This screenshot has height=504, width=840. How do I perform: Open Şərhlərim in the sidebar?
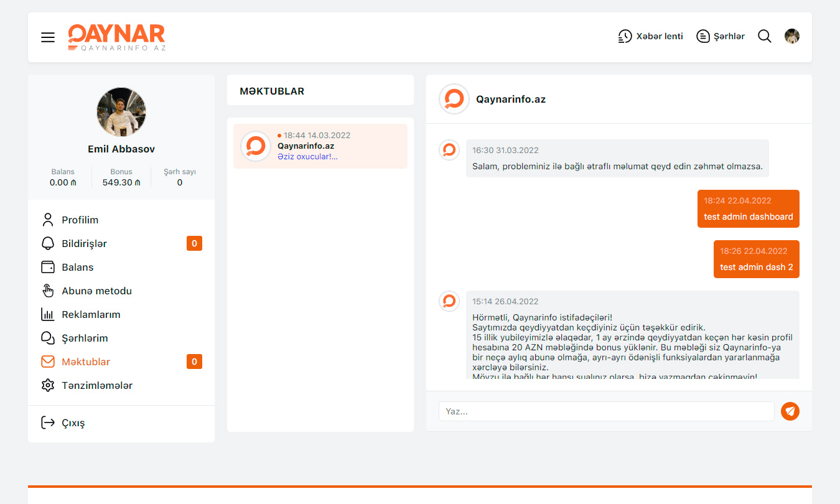point(85,338)
